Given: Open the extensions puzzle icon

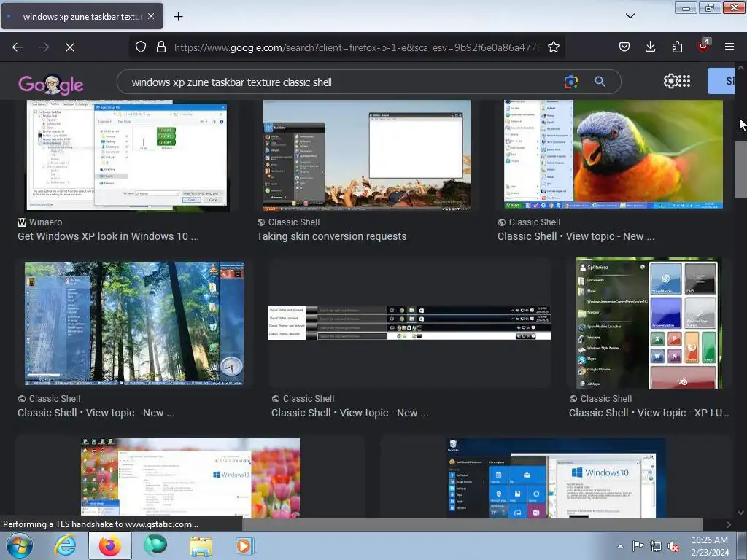Looking at the screenshot, I should (677, 47).
